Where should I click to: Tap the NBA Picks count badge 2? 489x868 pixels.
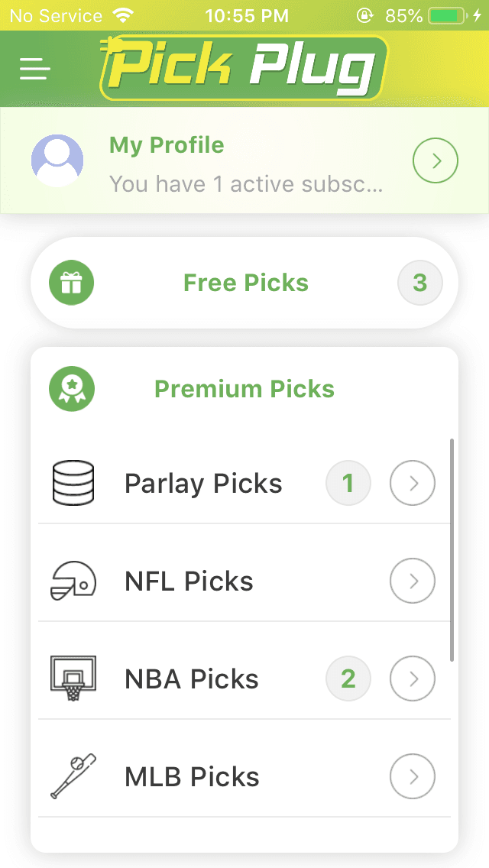pyautogui.click(x=348, y=679)
